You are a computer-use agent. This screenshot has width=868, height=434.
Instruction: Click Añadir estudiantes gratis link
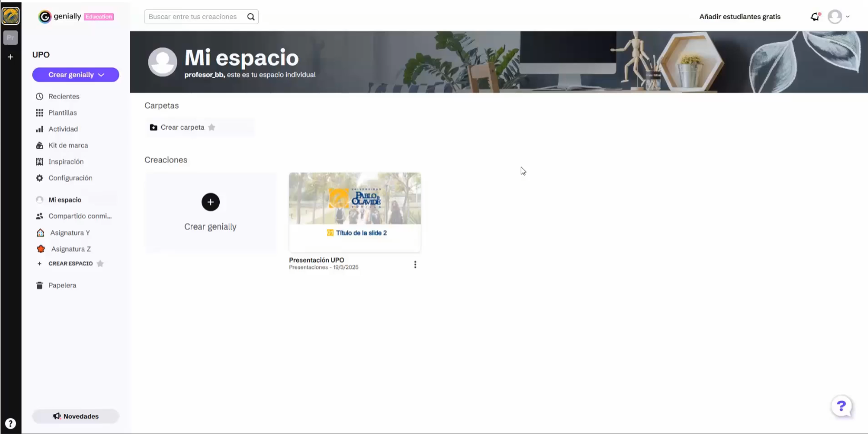coord(739,17)
